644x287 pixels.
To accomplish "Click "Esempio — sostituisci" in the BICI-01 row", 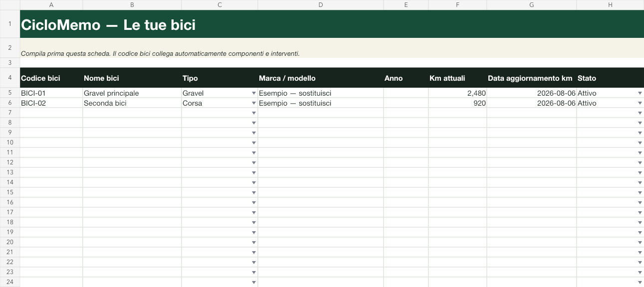I will coord(321,93).
